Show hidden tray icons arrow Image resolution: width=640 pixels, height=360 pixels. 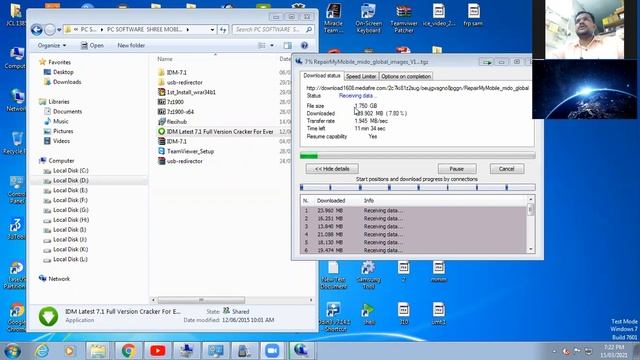[x=554, y=351]
